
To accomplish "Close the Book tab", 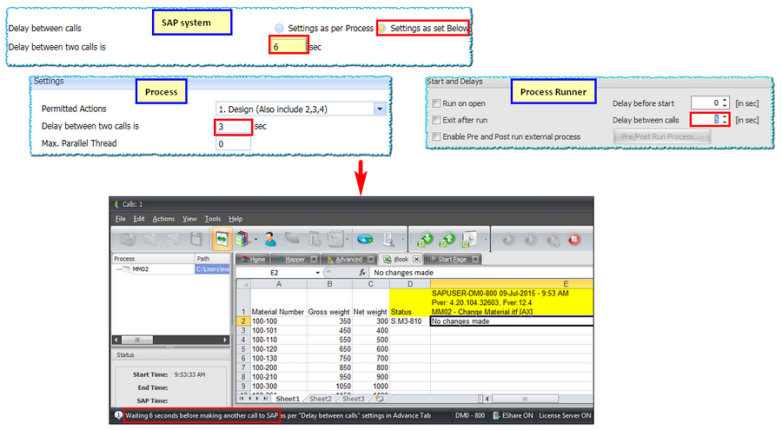I will [x=416, y=259].
